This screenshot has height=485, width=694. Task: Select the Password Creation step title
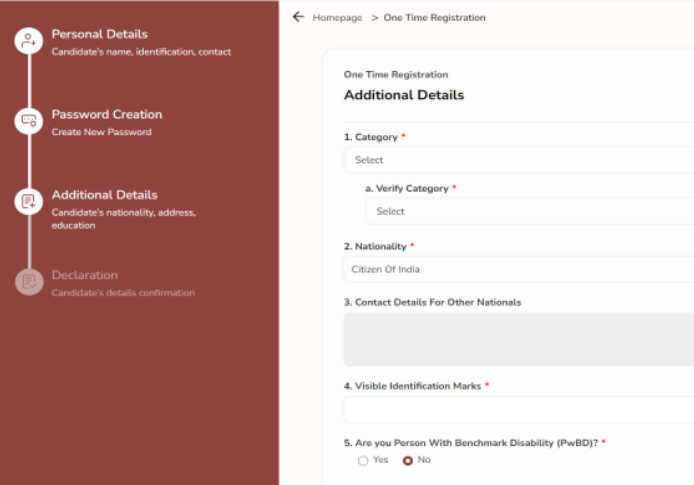click(107, 114)
